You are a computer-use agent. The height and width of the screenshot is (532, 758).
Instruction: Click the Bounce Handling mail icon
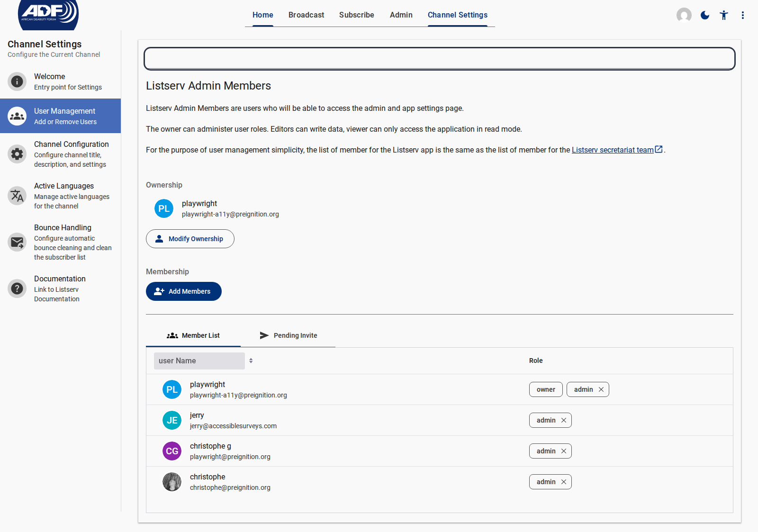point(17,242)
